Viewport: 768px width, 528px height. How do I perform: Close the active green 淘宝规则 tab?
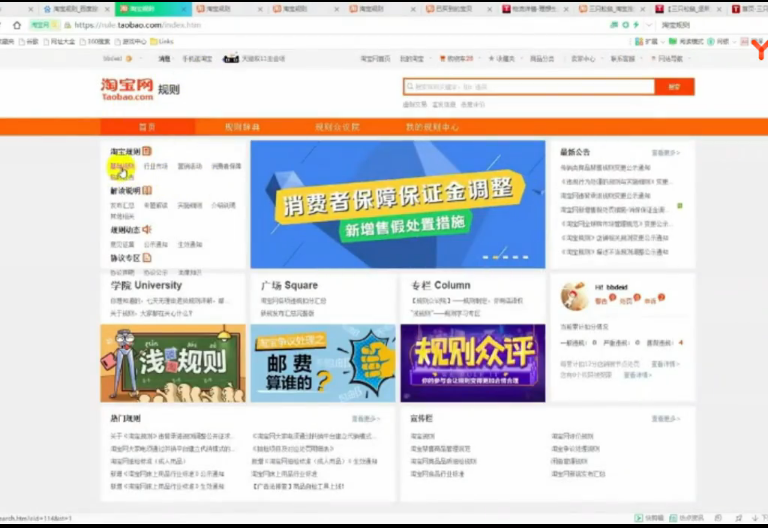tap(184, 9)
